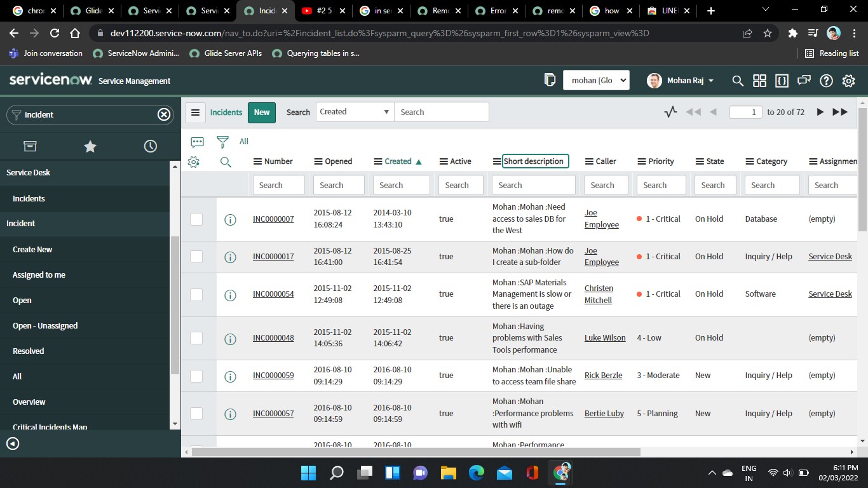The width and height of the screenshot is (868, 488).
Task: Open the help question mark icon
Action: coord(826,81)
